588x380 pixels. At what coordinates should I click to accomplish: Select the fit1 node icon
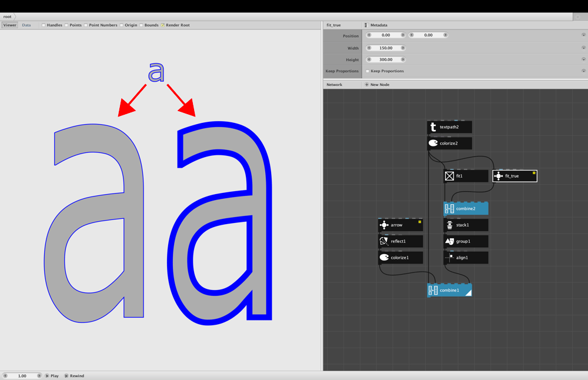[x=449, y=176]
